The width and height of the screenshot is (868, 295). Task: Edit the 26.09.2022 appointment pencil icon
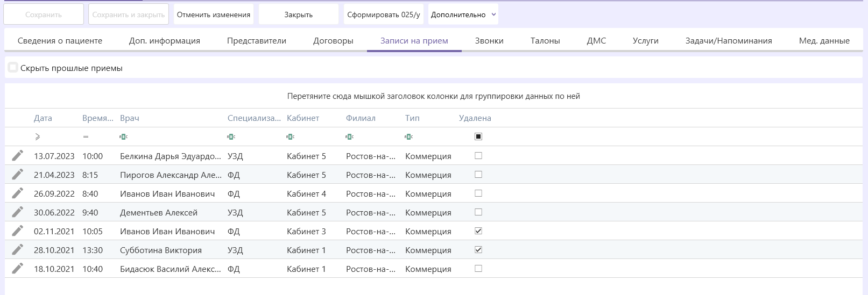tap(18, 193)
